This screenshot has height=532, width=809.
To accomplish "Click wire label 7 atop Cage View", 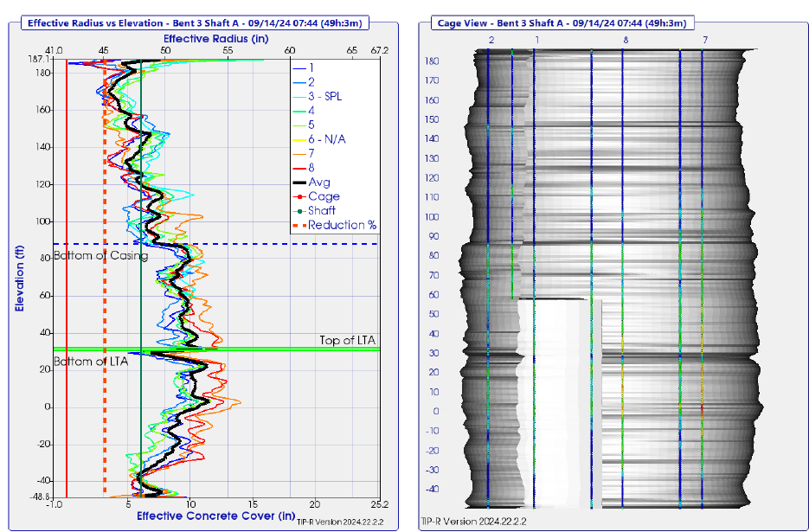I will [x=705, y=41].
